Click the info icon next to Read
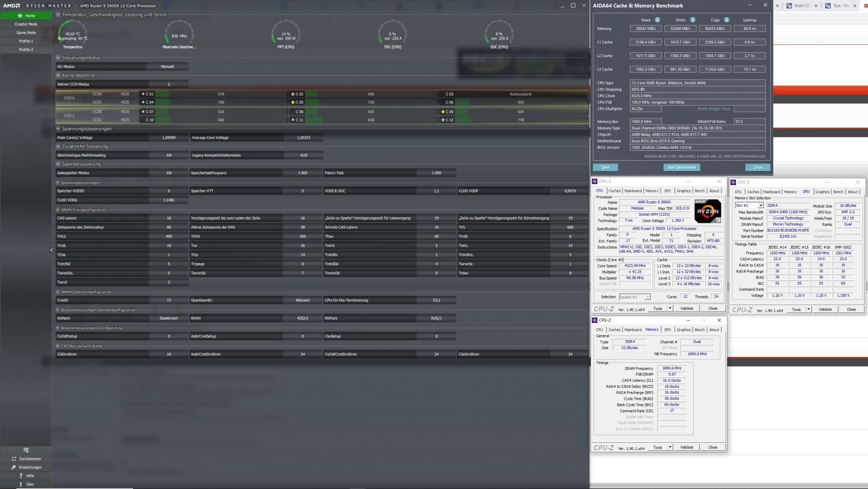 click(657, 20)
